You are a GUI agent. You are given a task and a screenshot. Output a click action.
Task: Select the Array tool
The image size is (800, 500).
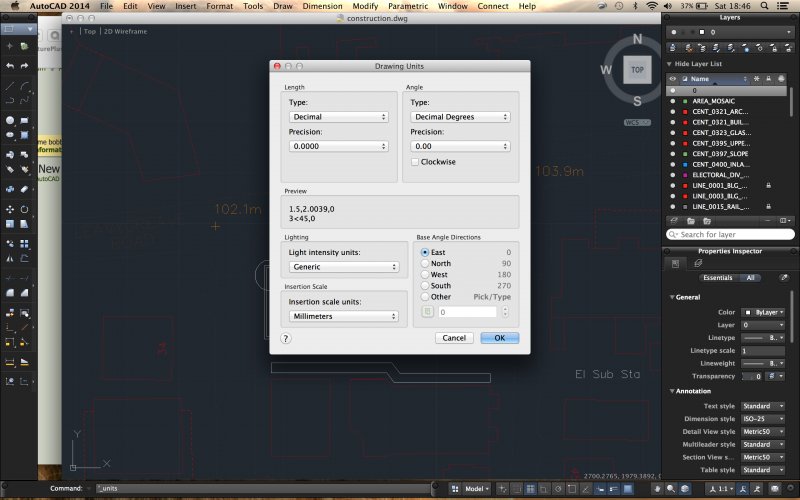point(24,244)
